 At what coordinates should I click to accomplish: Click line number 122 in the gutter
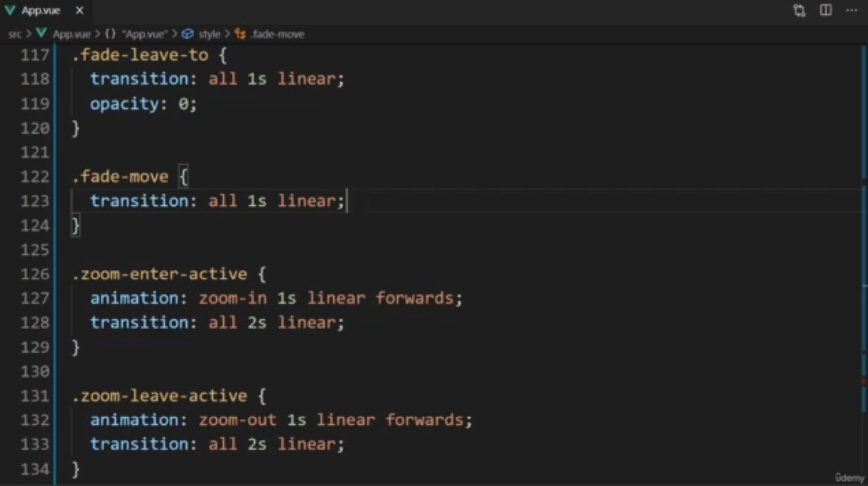(35, 177)
